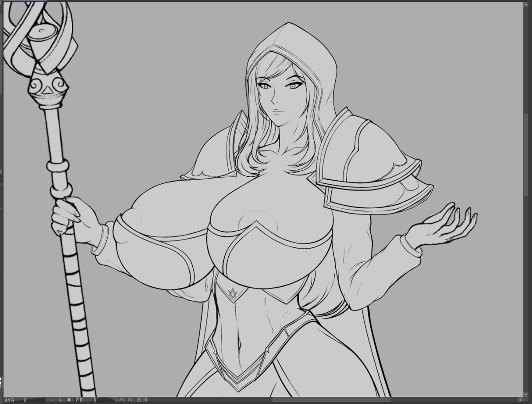Click the horizontal scrollbar right arrow

tap(520, 400)
